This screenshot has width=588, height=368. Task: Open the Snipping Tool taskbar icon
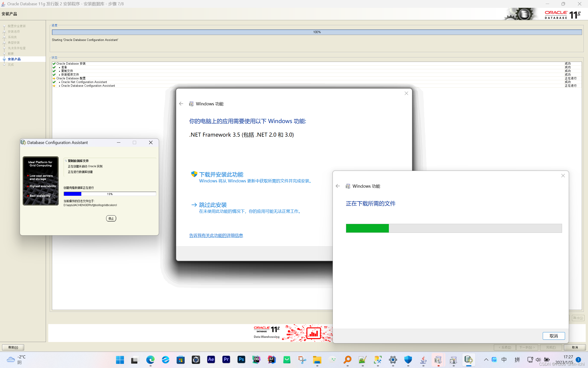click(302, 359)
